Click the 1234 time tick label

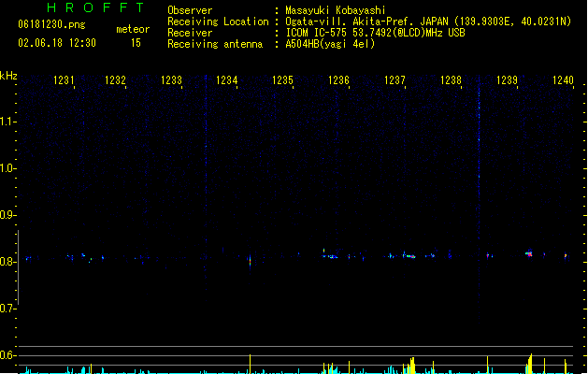tap(227, 80)
